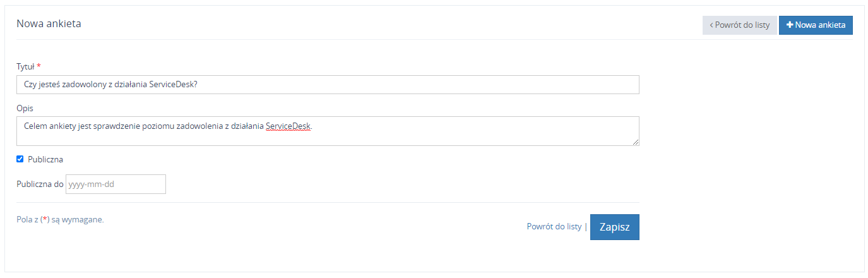
Task: Click the back chevron on gray Powrót do listy button
Action: coord(711,25)
